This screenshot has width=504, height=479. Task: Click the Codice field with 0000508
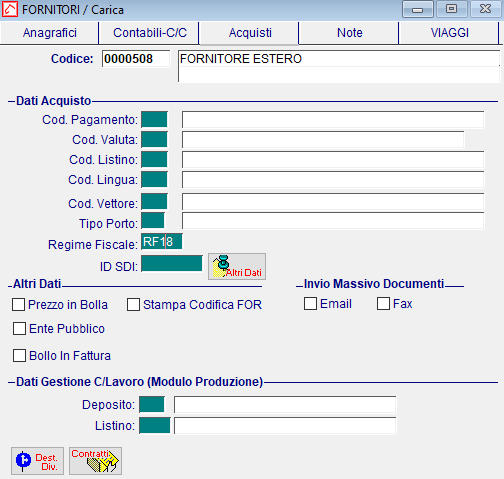coord(136,59)
